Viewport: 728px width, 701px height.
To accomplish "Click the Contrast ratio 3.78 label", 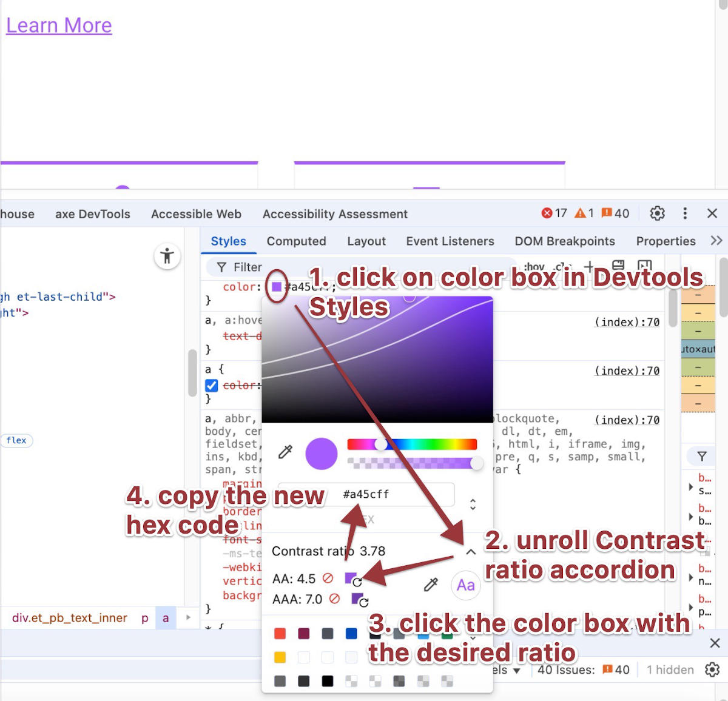I will pyautogui.click(x=328, y=551).
